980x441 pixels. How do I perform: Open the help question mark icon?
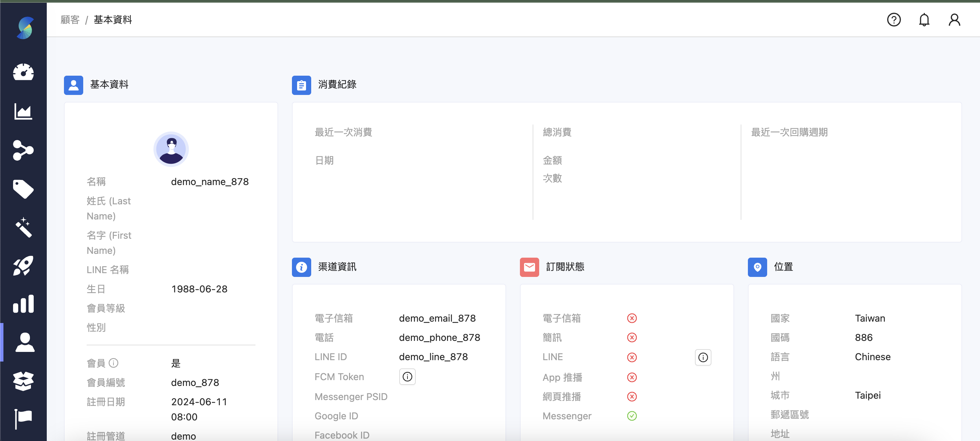[894, 20]
